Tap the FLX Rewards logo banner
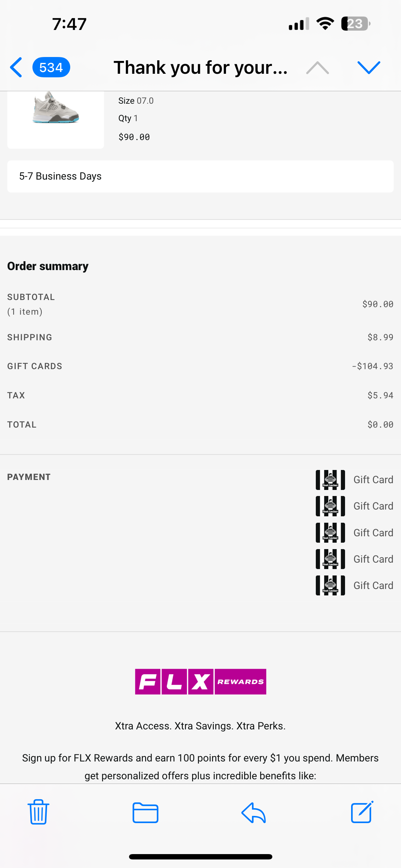Image resolution: width=401 pixels, height=868 pixels. (200, 682)
